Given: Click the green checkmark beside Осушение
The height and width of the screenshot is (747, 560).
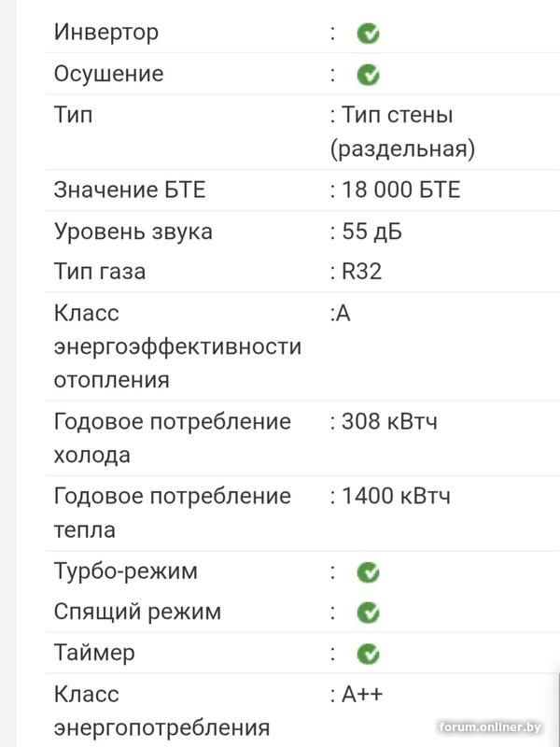Looking at the screenshot, I should (368, 75).
